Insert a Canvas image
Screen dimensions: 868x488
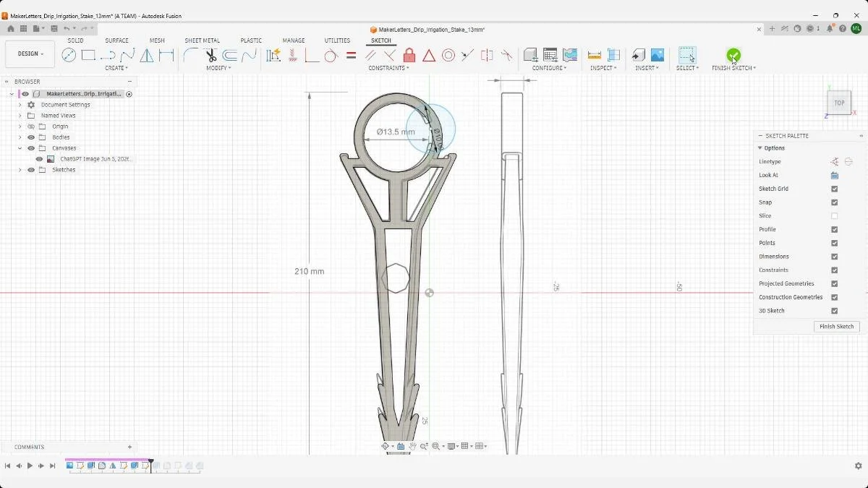pos(658,55)
